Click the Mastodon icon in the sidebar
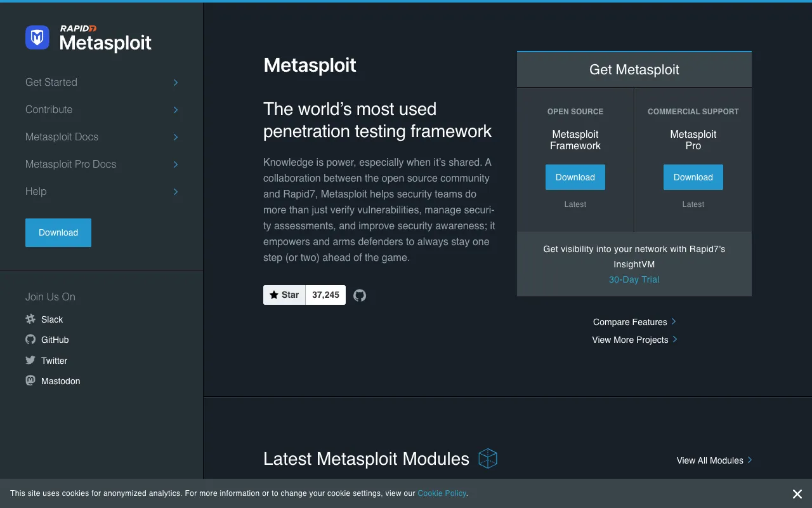The height and width of the screenshot is (508, 812). (30, 381)
